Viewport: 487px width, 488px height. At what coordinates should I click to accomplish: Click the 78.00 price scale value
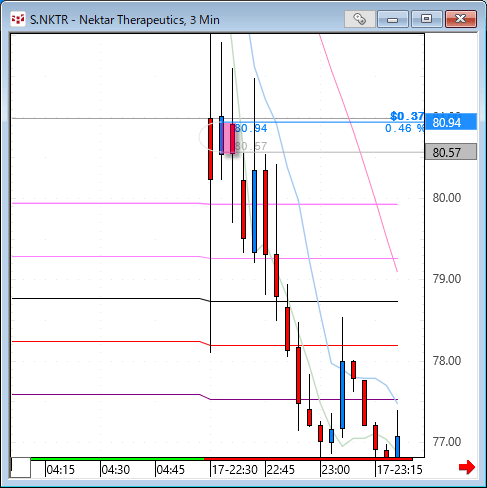pos(447,361)
